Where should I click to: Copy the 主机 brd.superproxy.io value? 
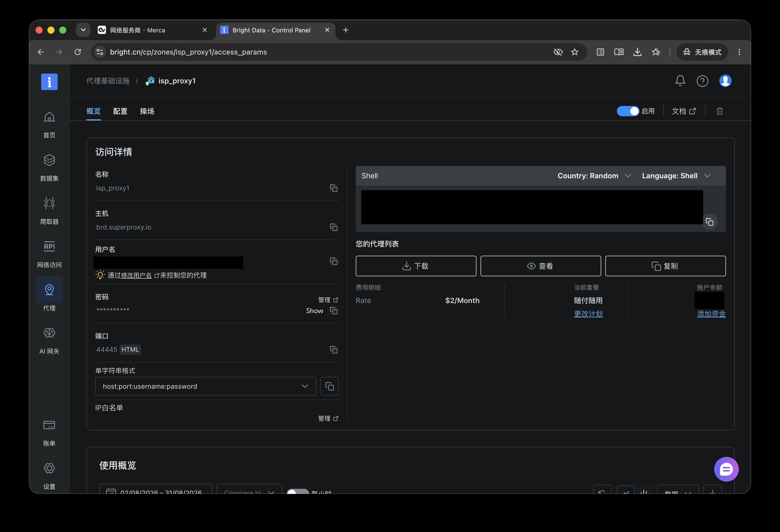coord(333,227)
